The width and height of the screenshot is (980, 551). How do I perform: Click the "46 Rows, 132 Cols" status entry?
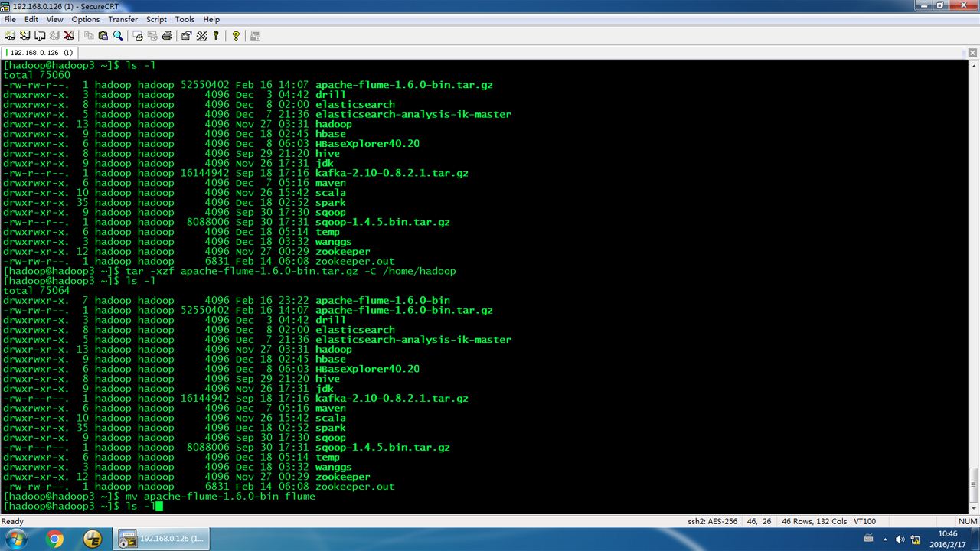(814, 521)
